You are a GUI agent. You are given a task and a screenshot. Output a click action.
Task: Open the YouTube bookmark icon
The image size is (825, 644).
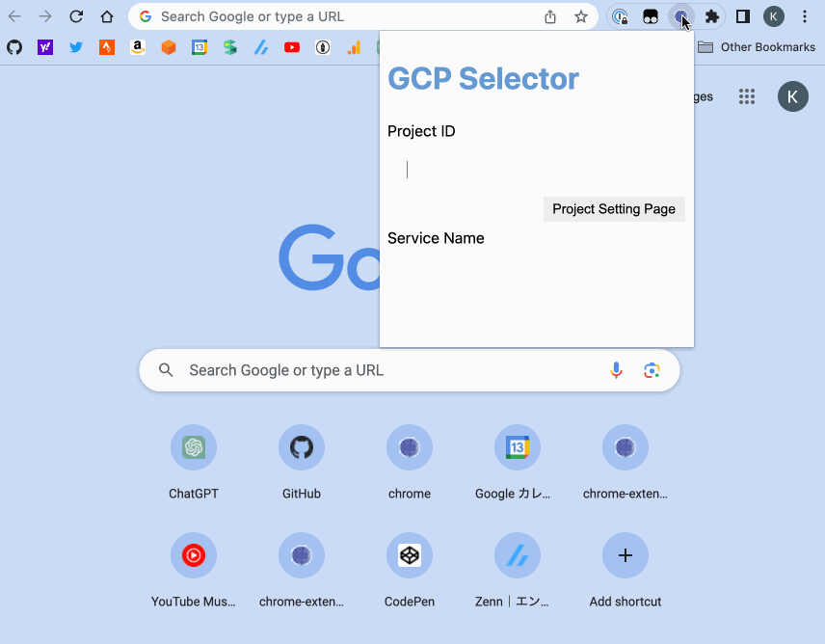[x=292, y=47]
